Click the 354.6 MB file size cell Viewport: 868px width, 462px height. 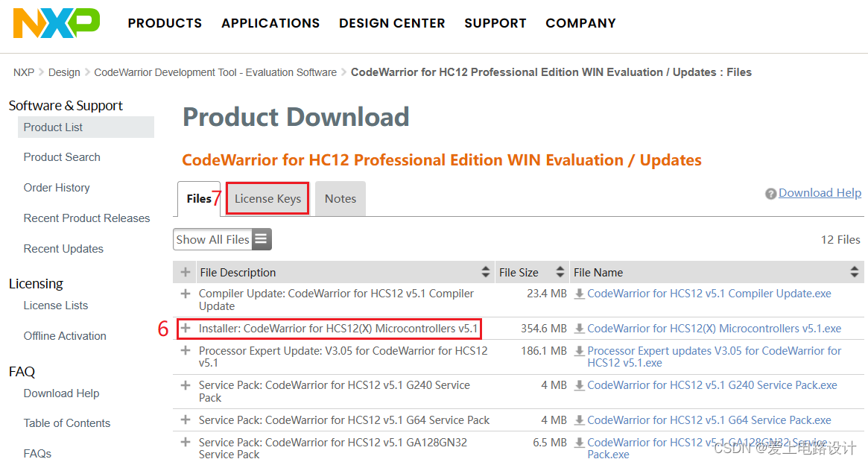point(544,329)
